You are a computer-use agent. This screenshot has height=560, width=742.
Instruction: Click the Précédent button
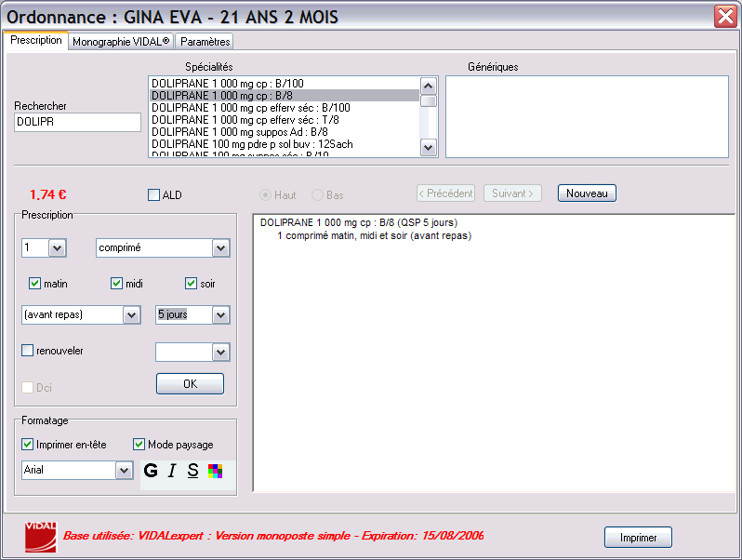pos(445,193)
